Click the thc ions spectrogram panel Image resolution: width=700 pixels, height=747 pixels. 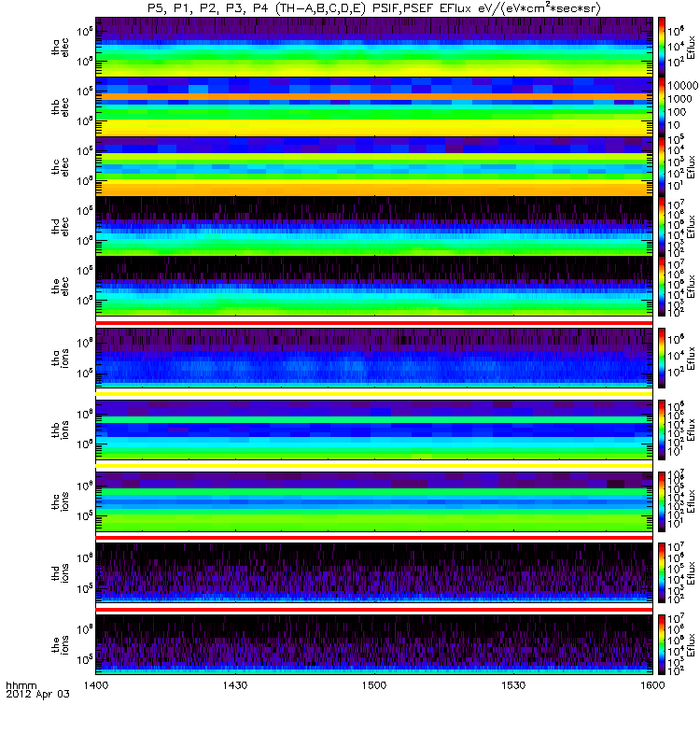(374, 501)
